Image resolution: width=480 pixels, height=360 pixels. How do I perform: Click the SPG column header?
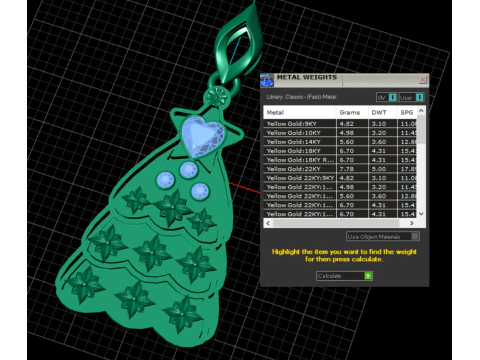pyautogui.click(x=407, y=112)
